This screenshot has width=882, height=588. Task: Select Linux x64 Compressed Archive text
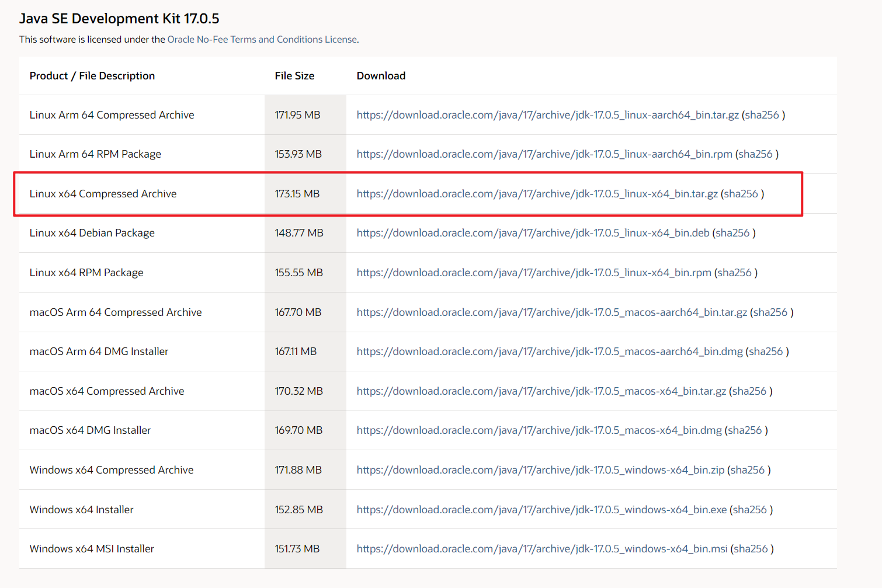point(103,194)
